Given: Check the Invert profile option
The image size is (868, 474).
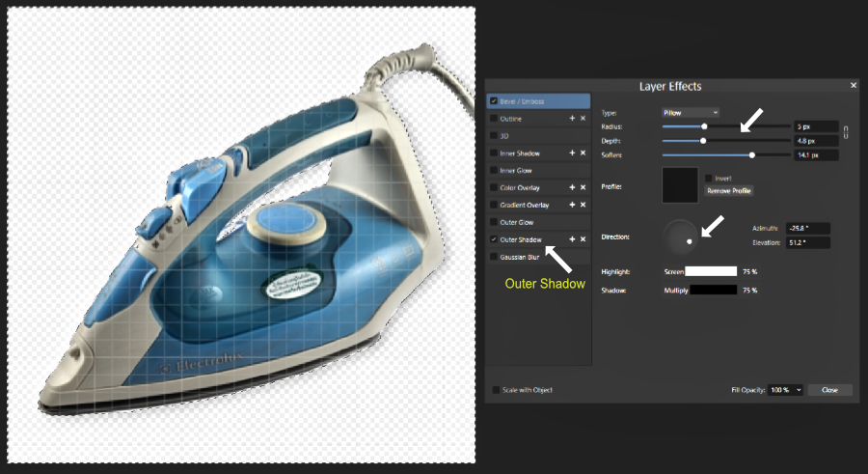Looking at the screenshot, I should (x=710, y=179).
